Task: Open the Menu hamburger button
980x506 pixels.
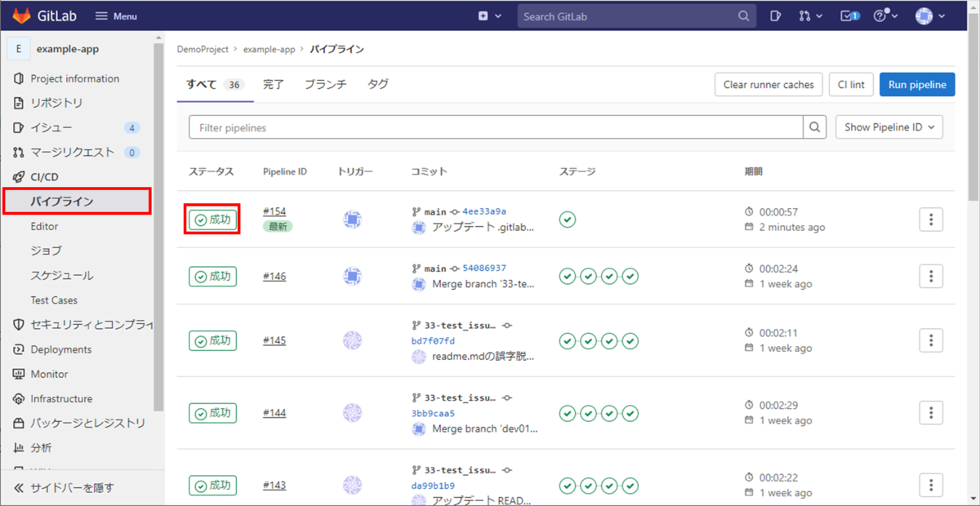Action: click(x=116, y=16)
